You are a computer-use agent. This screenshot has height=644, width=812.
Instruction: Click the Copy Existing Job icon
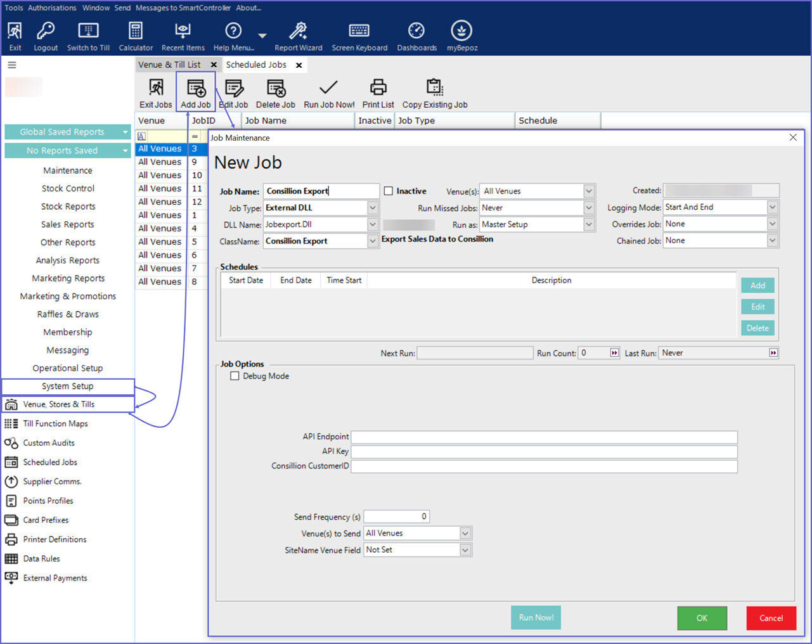[435, 93]
